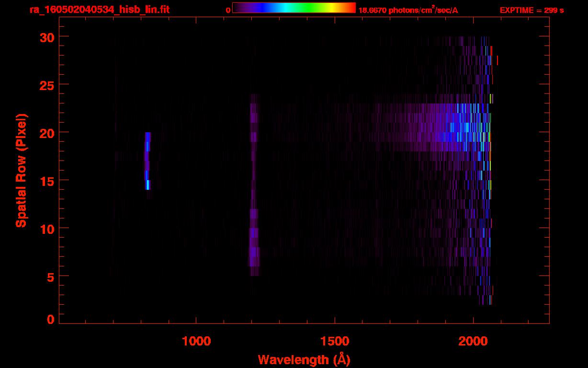
Task: Click the upper purple emission streak near 1216 Å
Action: 254,118
